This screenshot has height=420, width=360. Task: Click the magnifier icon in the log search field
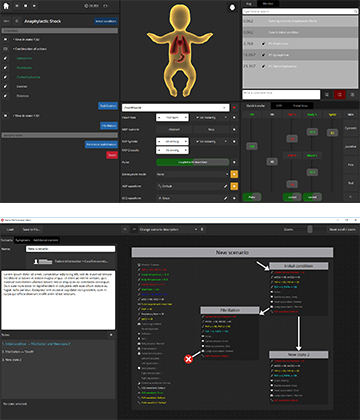click(x=355, y=11)
